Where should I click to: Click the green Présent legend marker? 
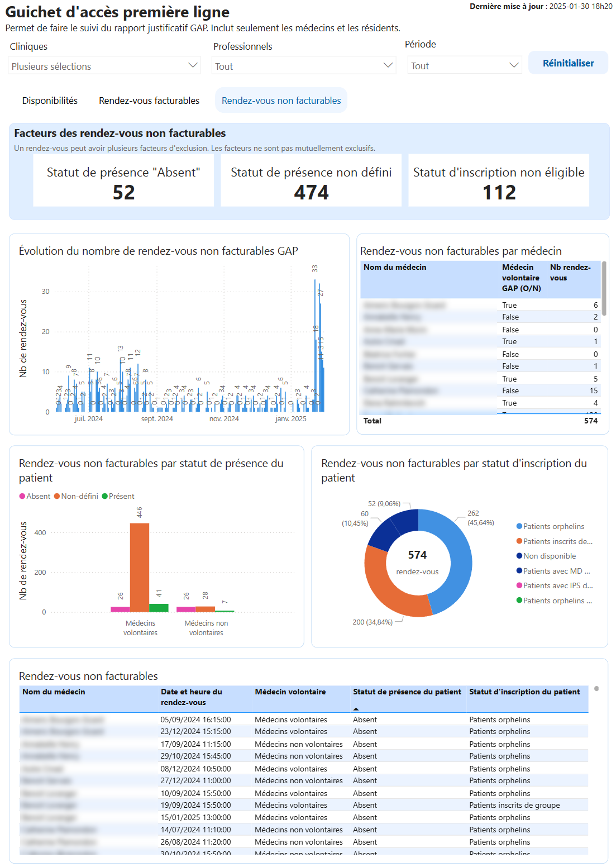(x=105, y=496)
